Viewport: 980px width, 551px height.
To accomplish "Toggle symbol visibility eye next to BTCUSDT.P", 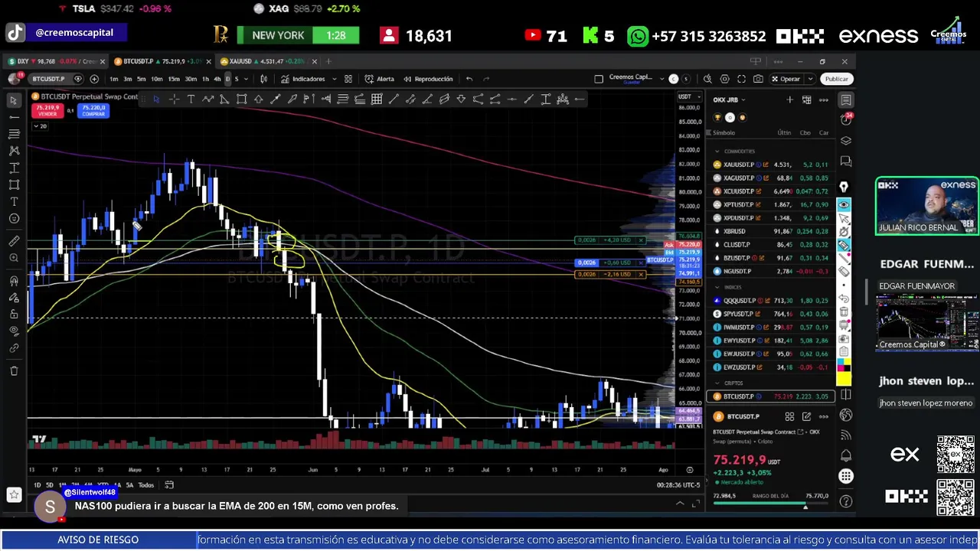I will pyautogui.click(x=78, y=79).
